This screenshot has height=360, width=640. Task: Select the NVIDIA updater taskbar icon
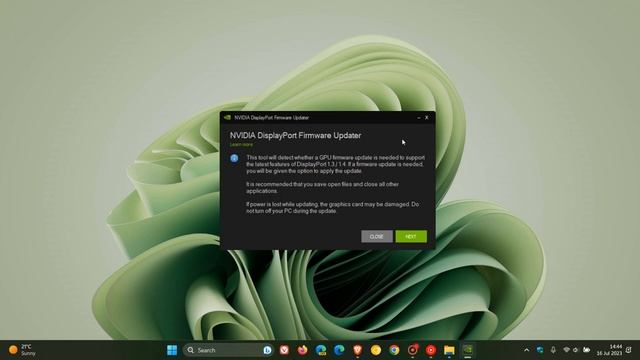(x=467, y=350)
